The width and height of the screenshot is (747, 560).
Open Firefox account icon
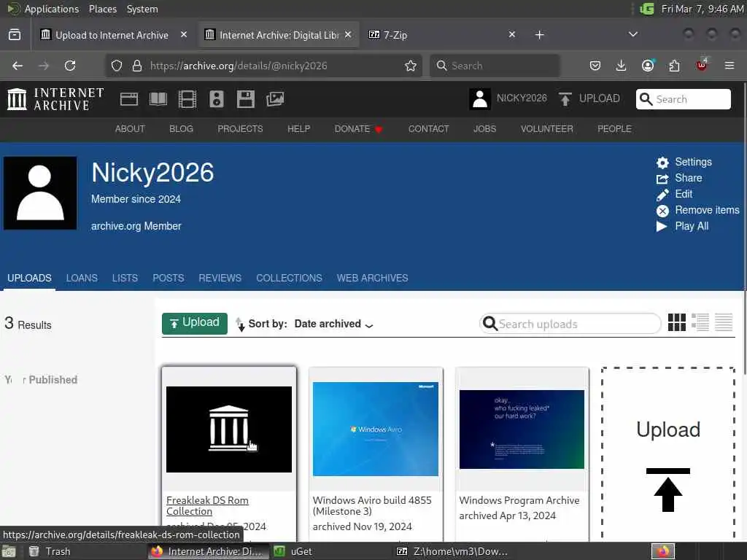click(648, 66)
